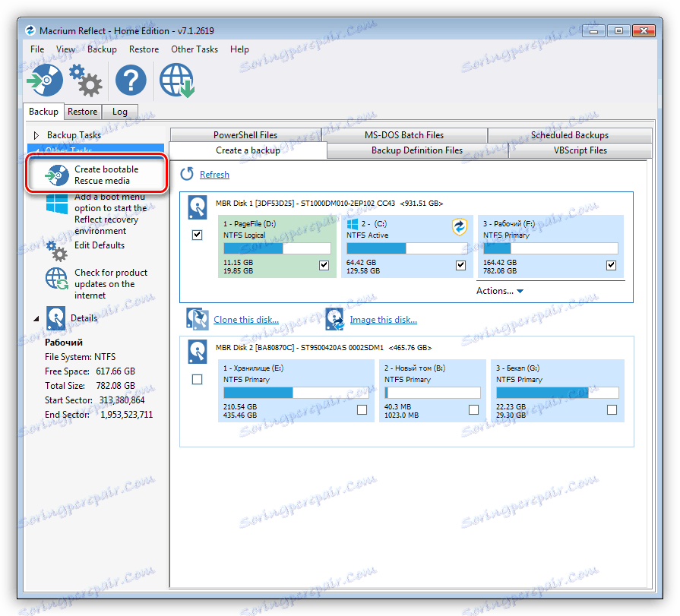The image size is (680, 616).
Task: Switch to the Log main tab
Action: [120, 112]
